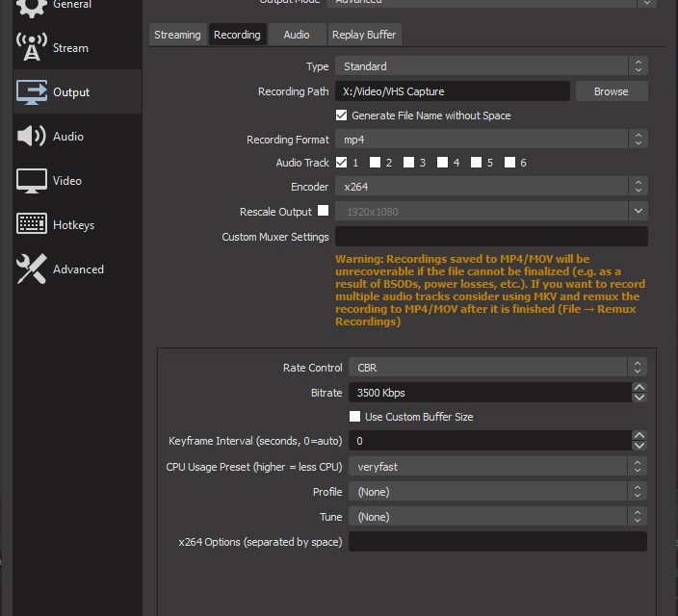The image size is (678, 616).
Task: Open Hotkeys keyboard icon
Action: (32, 225)
